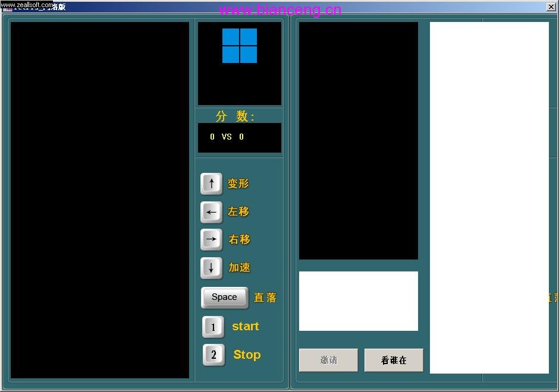
Task: Click the 左移 move-left label
Action: click(x=238, y=211)
